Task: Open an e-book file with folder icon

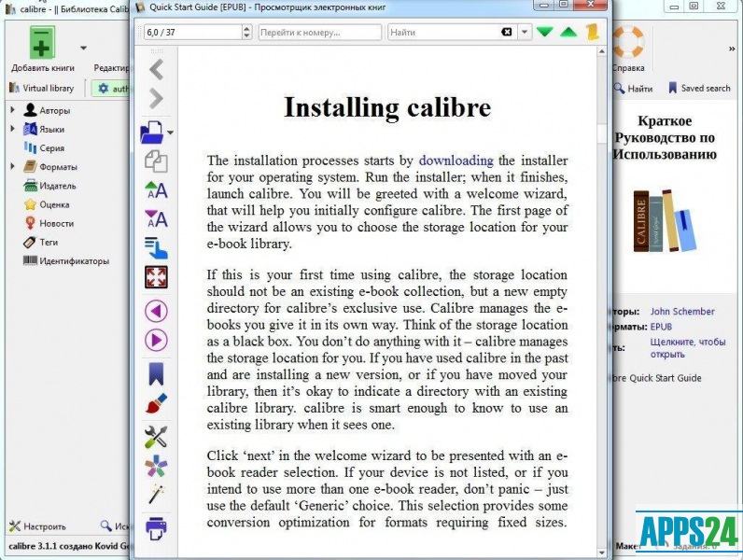Action: pyautogui.click(x=152, y=133)
